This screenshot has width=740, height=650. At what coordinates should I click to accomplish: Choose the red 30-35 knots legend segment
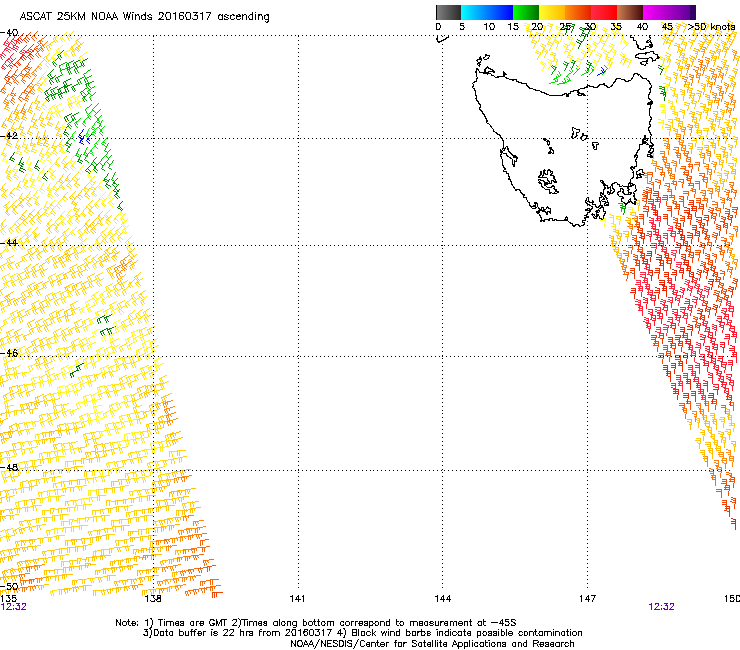coord(604,12)
